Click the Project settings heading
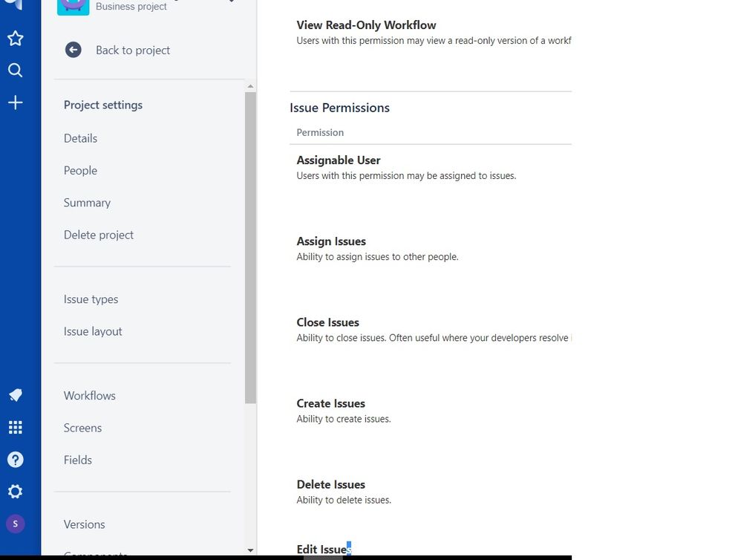This screenshot has height=560, width=741. [x=103, y=105]
